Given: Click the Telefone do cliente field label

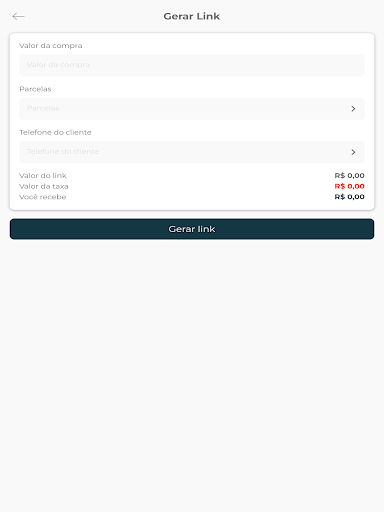Looking at the screenshot, I should (x=55, y=132).
